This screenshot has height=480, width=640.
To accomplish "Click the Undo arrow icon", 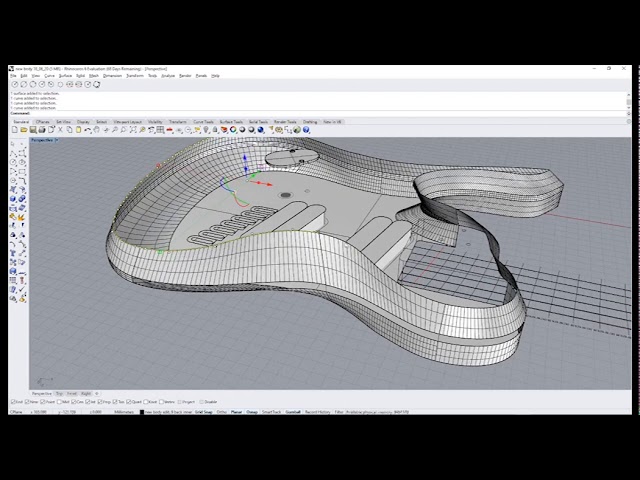I will (x=87, y=130).
